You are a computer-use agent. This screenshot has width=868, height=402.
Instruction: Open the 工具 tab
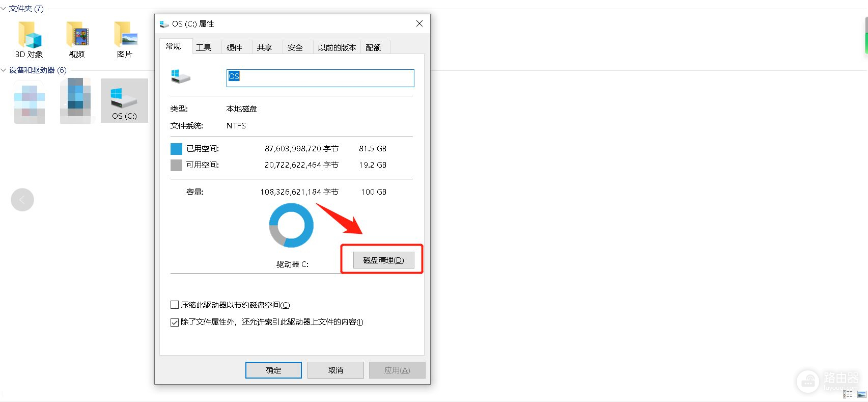point(204,47)
